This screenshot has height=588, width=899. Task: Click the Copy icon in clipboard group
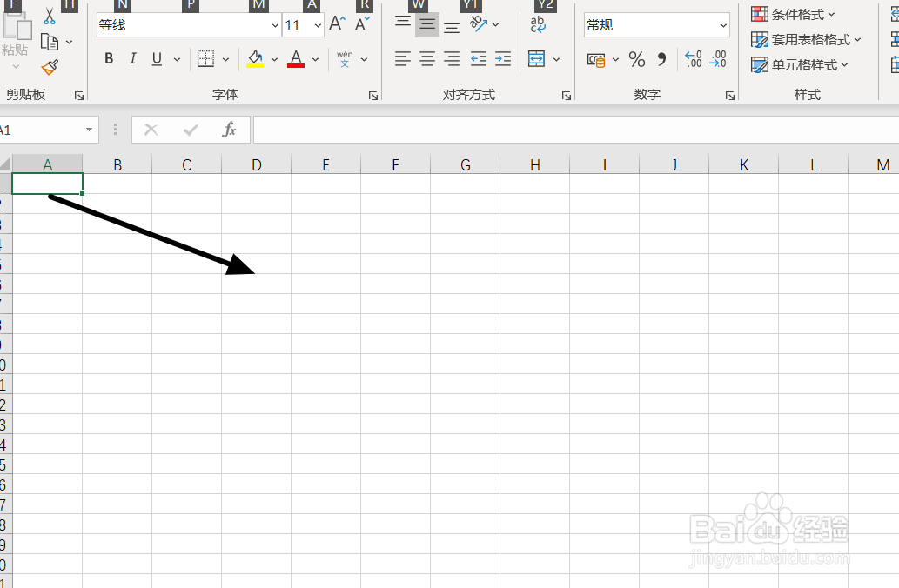[50, 42]
